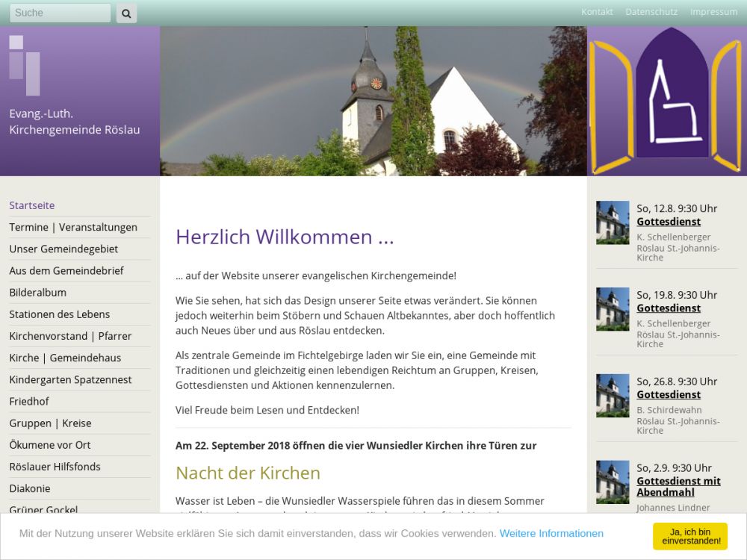Navigate to Kindergarten Spatzennest
747x560 pixels.
click(70, 379)
